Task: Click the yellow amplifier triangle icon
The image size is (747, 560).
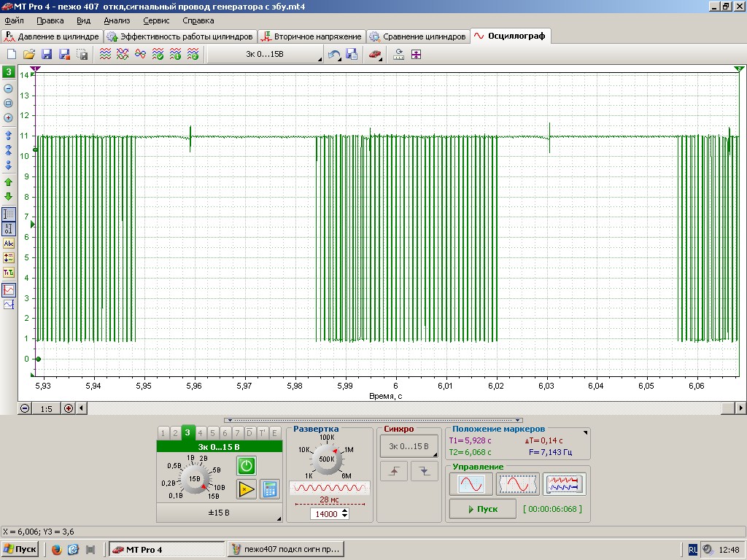Action: click(x=247, y=489)
